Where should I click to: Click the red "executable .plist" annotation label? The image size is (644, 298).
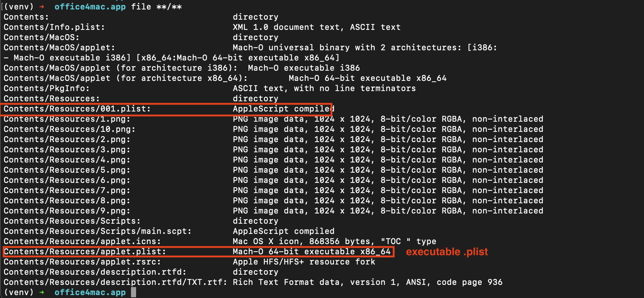pyautogui.click(x=446, y=252)
